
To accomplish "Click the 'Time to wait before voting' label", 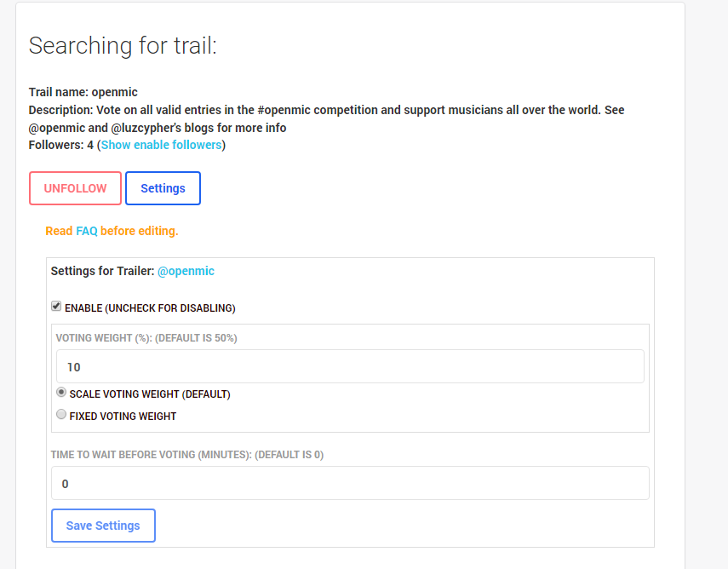I will 187,454.
